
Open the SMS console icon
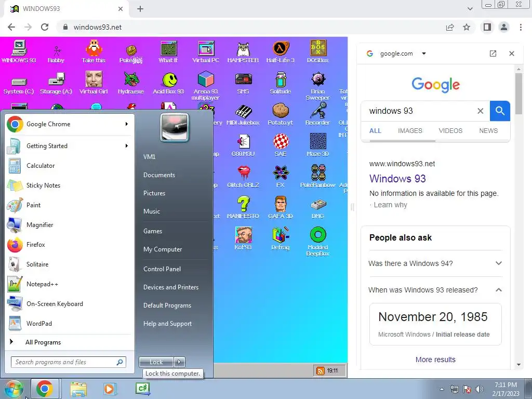pos(243,83)
